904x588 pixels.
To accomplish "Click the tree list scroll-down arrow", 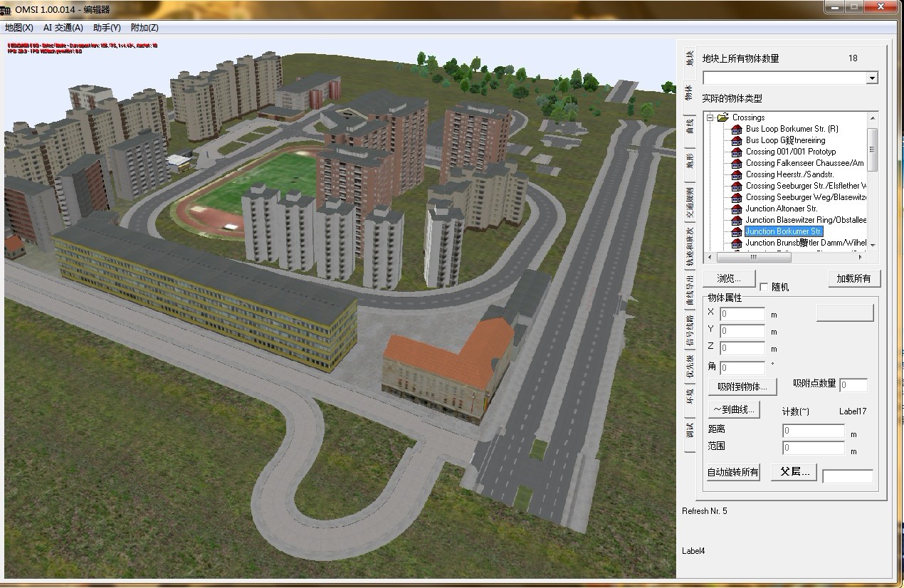I will tap(873, 246).
